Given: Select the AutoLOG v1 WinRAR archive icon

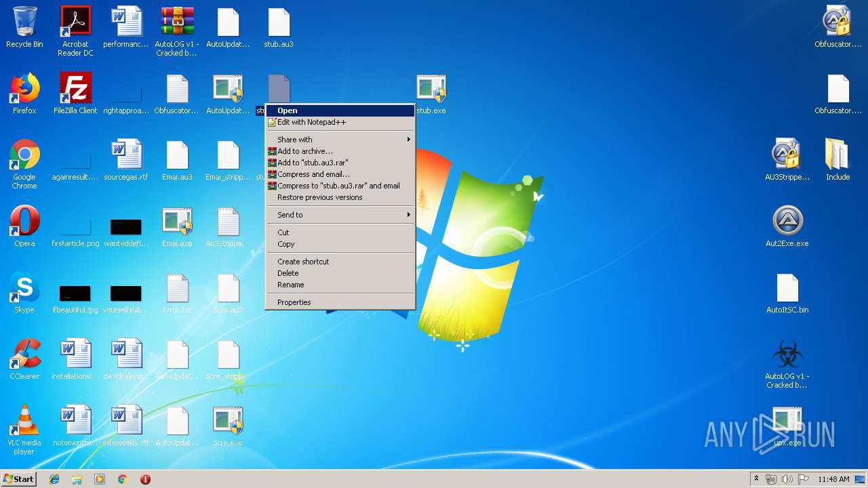Looking at the screenshot, I should [x=177, y=30].
